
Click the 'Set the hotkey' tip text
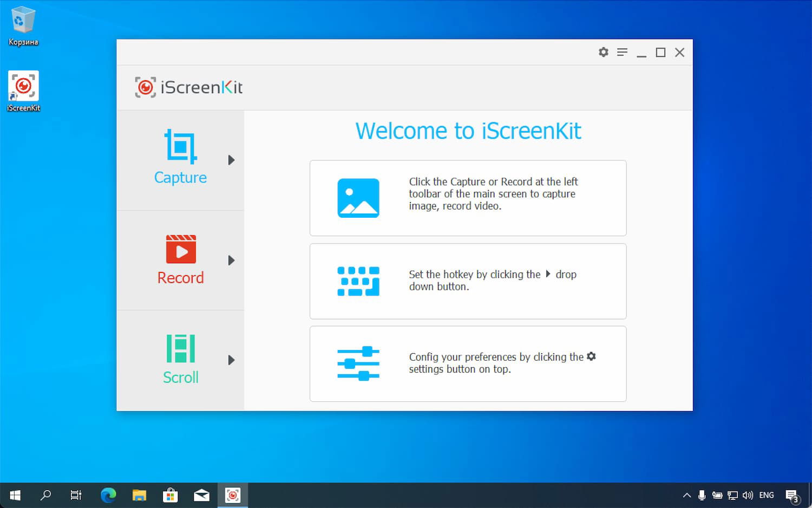click(x=493, y=281)
